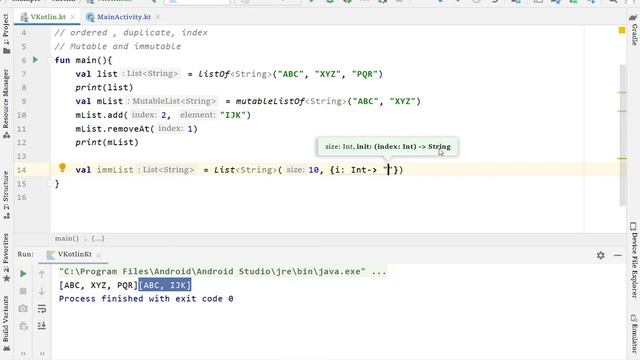Click the yellow lightbulb quick-fix icon
This screenshot has height=360, width=640.
tap(62, 167)
